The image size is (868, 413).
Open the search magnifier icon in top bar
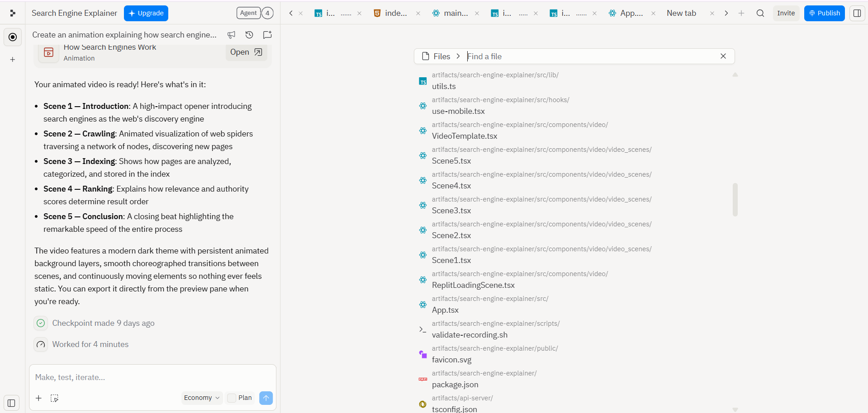point(760,13)
